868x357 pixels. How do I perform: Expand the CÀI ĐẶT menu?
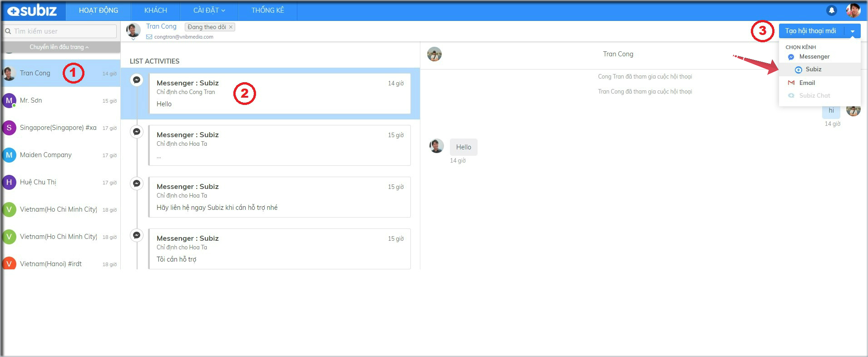pos(209,10)
